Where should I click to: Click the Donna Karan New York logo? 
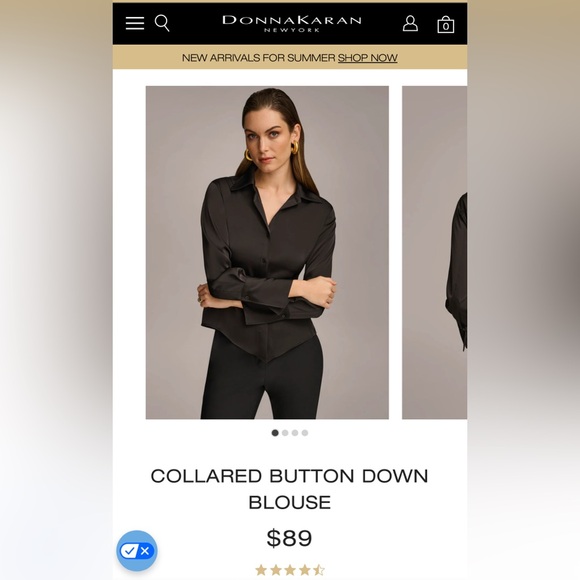point(291,24)
